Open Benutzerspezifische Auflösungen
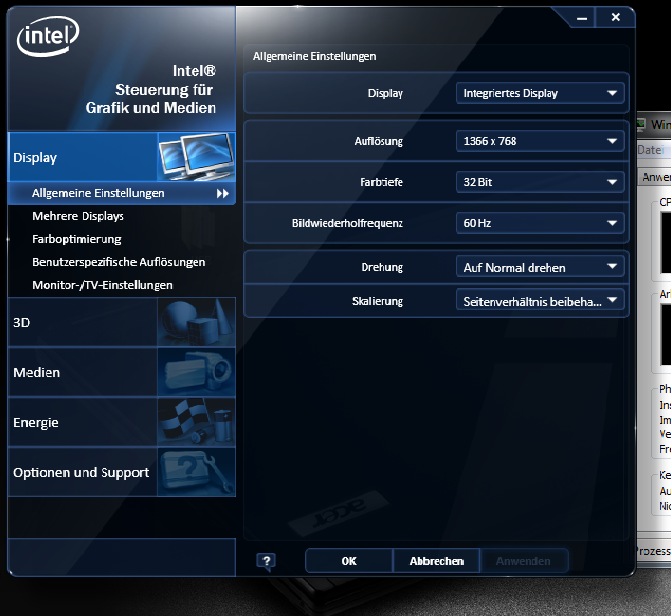 pos(119,262)
